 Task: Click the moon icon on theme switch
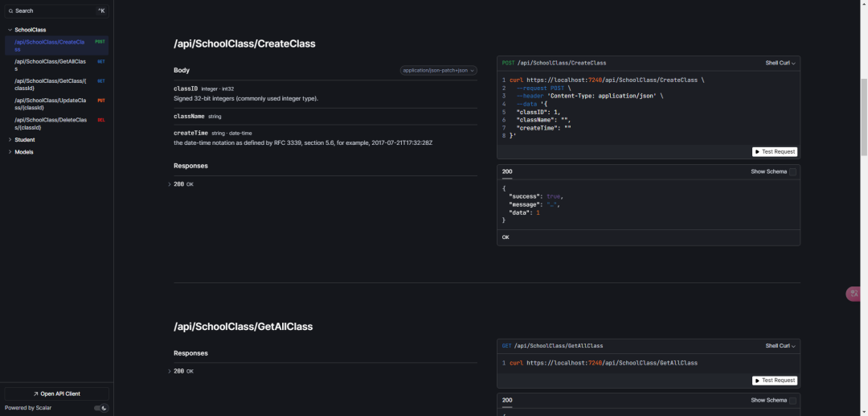pos(104,408)
